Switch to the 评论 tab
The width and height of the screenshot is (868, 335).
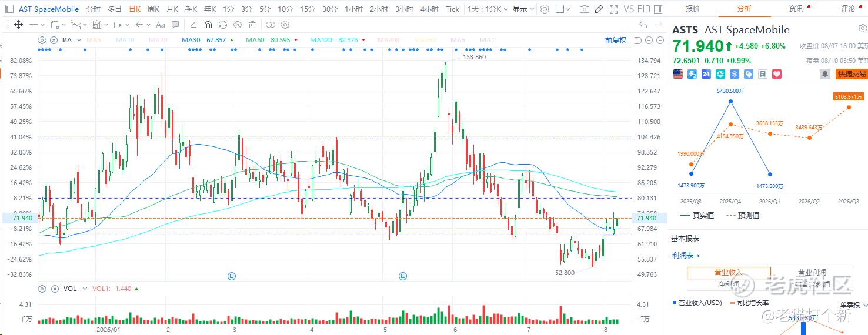point(848,9)
